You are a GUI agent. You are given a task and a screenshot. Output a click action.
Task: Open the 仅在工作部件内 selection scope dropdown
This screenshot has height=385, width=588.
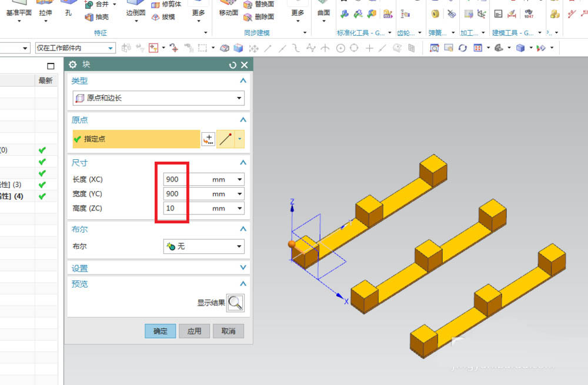tap(75, 48)
